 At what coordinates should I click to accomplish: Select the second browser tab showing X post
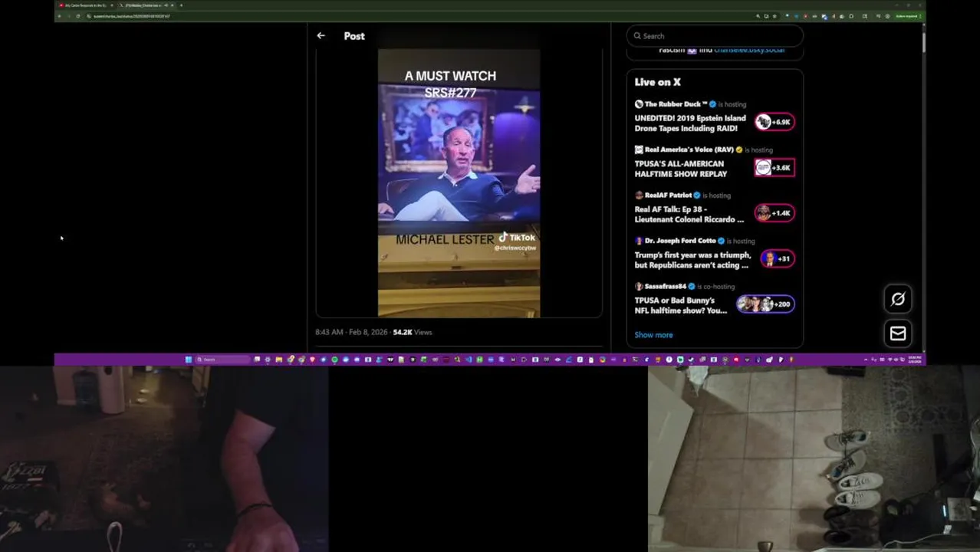click(146, 5)
